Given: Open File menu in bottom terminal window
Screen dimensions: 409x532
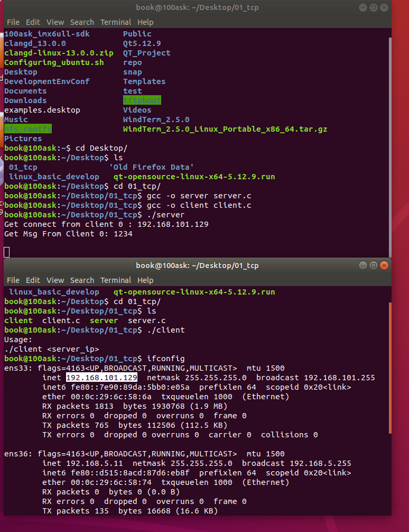Looking at the screenshot, I should 13,280.
